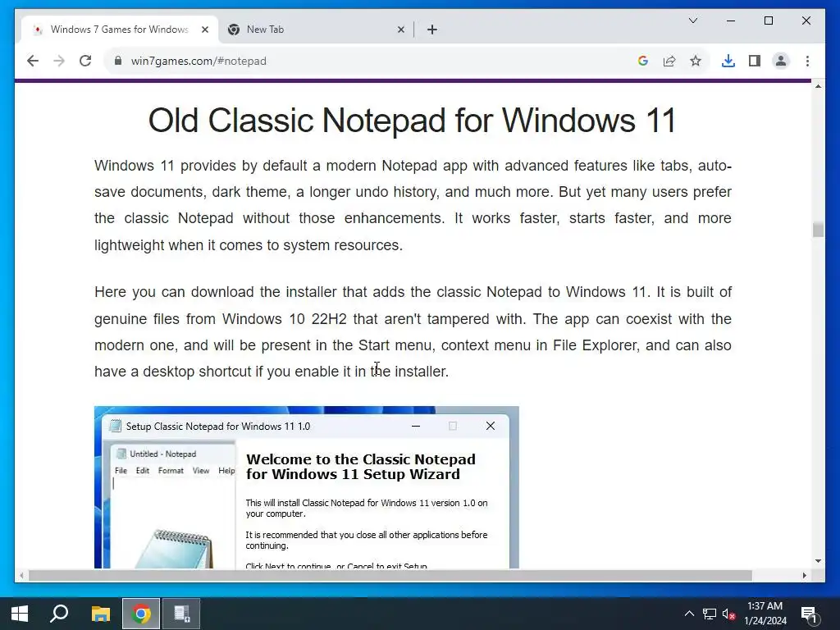840x630 pixels.
Task: Click the installer app taskbar icon
Action: [181, 614]
